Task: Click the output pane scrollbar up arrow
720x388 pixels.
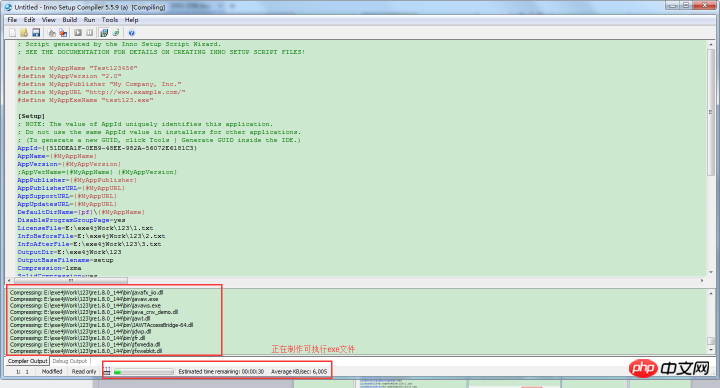Action: coord(711,293)
